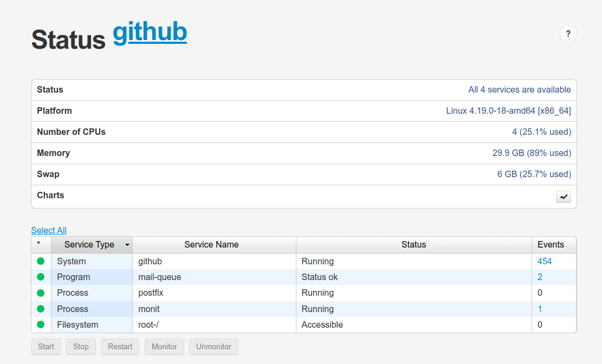Open the 1 event link for monit
602x364 pixels.
tap(540, 309)
